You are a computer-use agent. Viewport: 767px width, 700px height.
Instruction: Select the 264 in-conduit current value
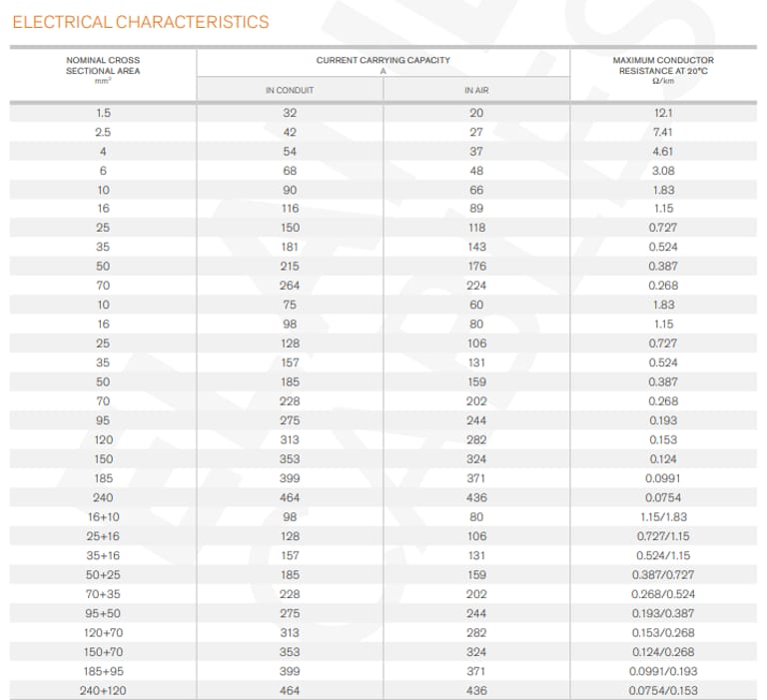[x=290, y=286]
